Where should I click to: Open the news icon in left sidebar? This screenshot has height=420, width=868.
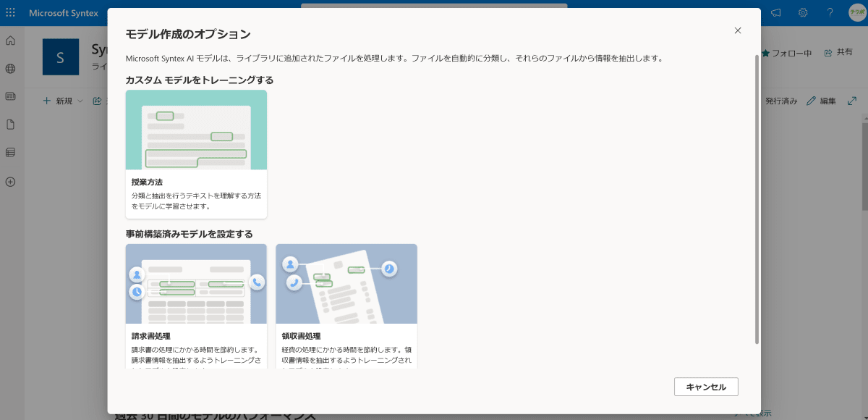10,96
